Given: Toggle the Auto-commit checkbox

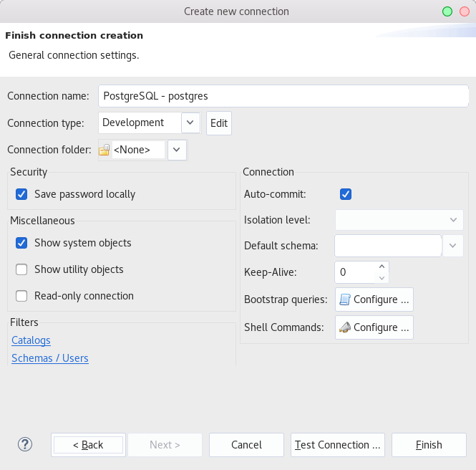Looking at the screenshot, I should 346,194.
